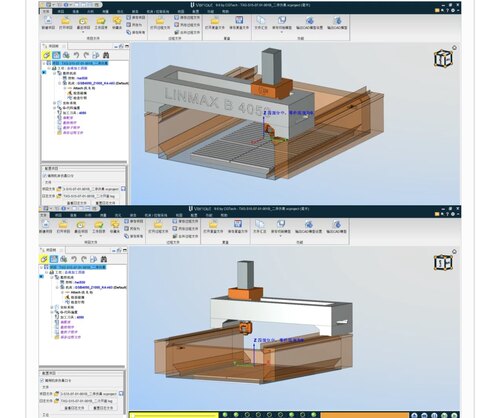500x418 pixels.
Task: Click Export CAD Model icon in the top window's ribbon
Action: [x=337, y=20]
